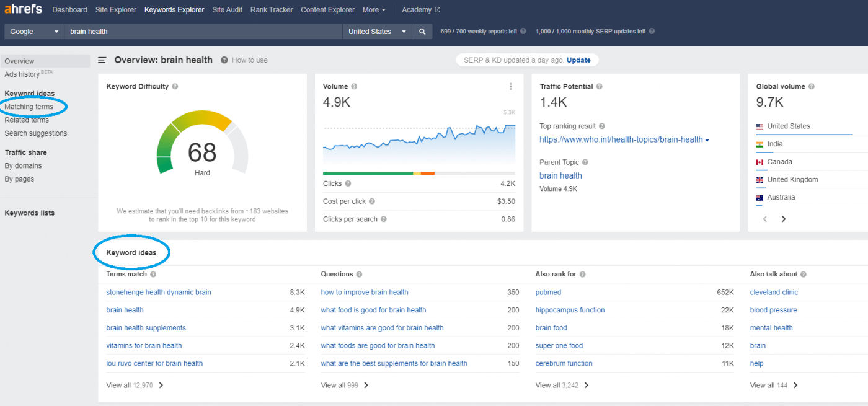Go to next page of global volume countries
The width and height of the screenshot is (868, 406).
click(x=784, y=219)
